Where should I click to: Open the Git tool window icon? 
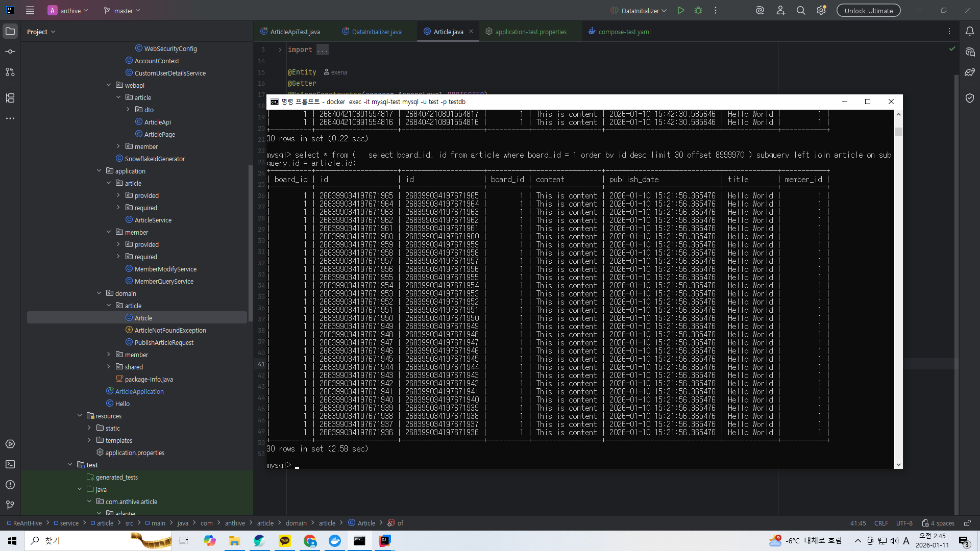(x=10, y=505)
